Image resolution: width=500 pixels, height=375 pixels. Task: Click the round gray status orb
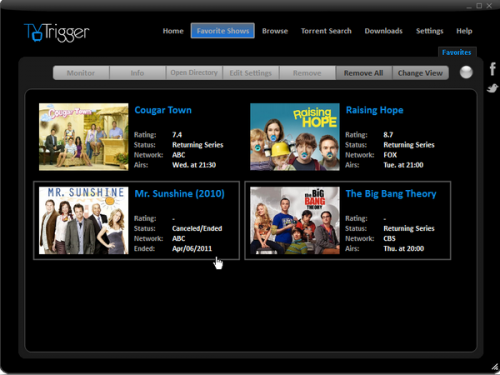(466, 72)
